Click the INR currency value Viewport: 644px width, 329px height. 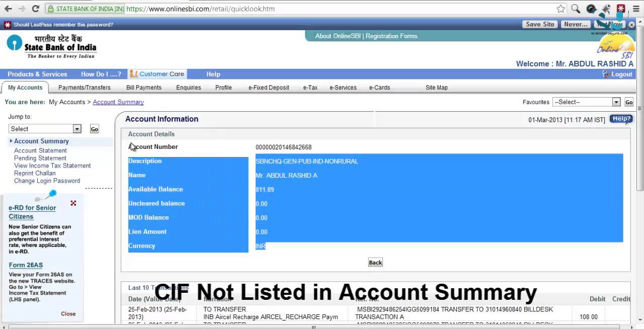261,246
